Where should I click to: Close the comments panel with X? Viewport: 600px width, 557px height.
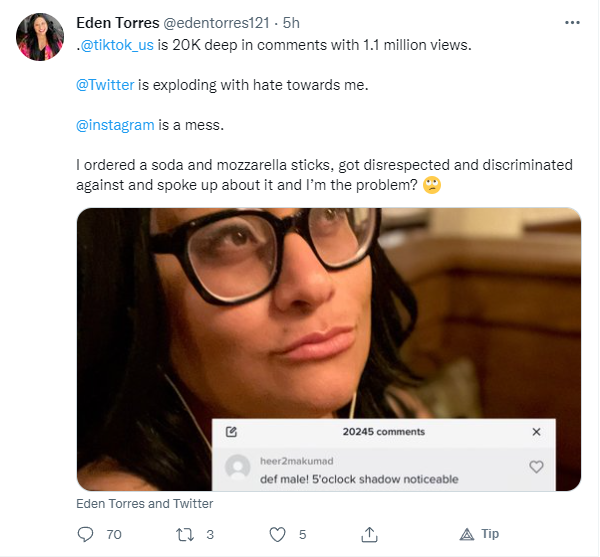(x=536, y=432)
